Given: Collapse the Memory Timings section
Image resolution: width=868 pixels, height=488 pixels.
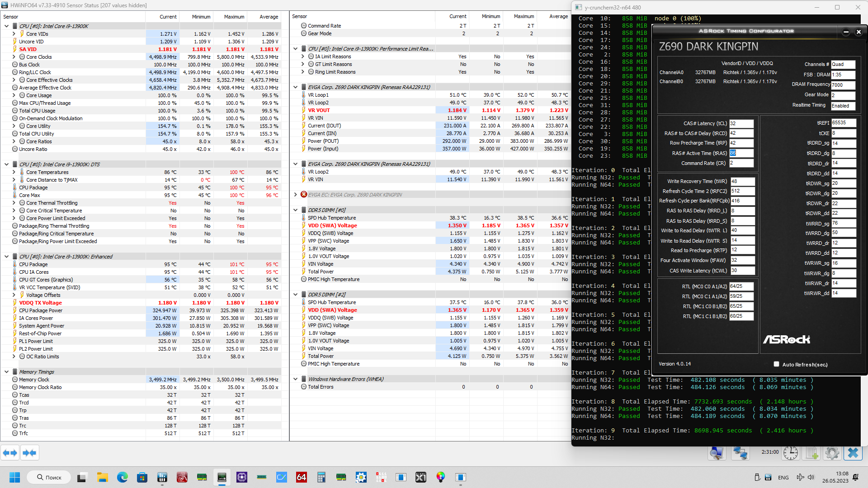Looking at the screenshot, I should 6,372.
